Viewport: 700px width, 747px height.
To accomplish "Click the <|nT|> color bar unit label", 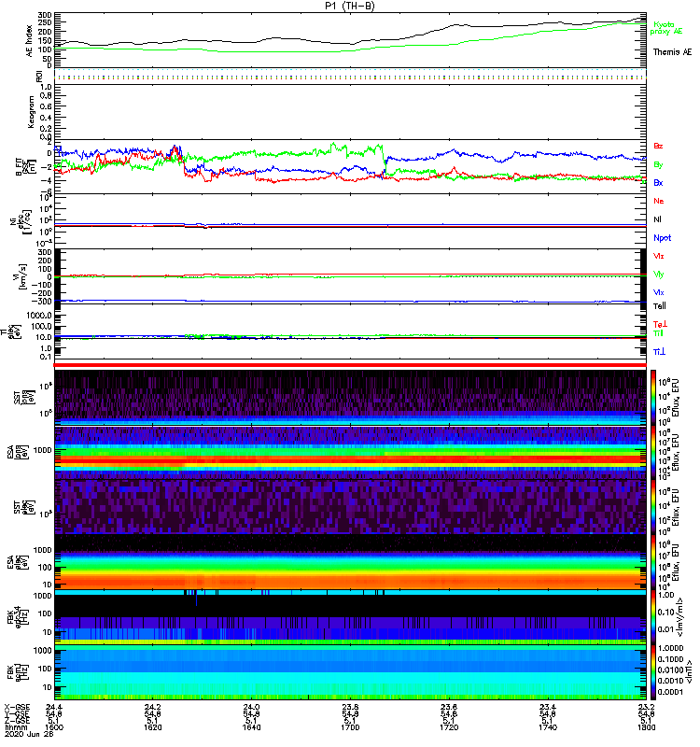I will coord(689,672).
